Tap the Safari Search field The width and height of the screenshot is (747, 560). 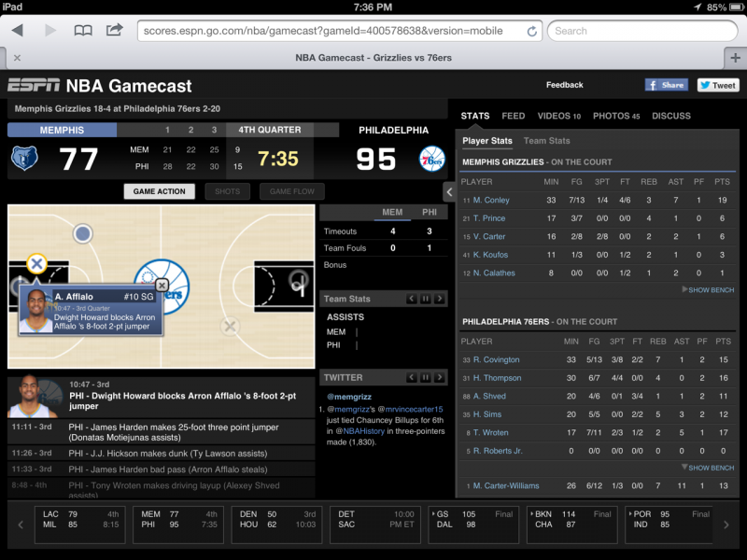[642, 31]
